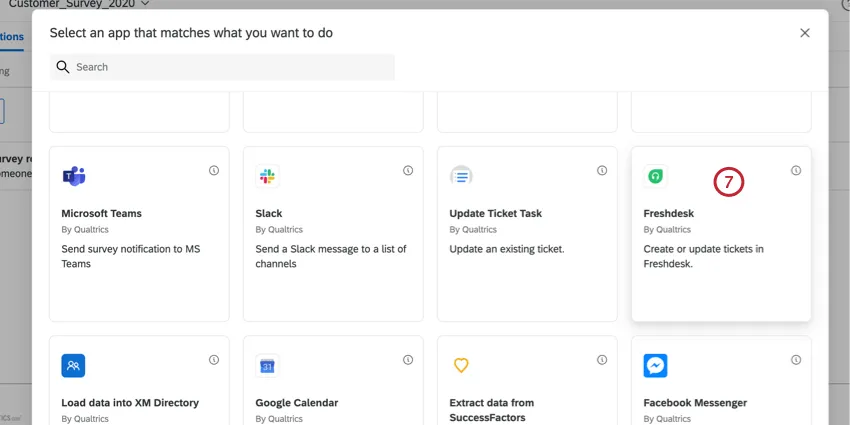850x425 pixels.
Task: Click the Google Calendar icon
Action: 267,366
